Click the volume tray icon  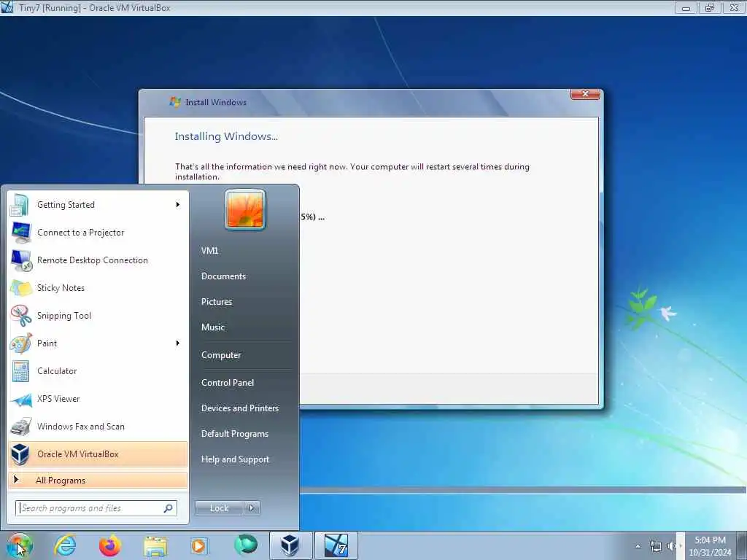point(672,546)
